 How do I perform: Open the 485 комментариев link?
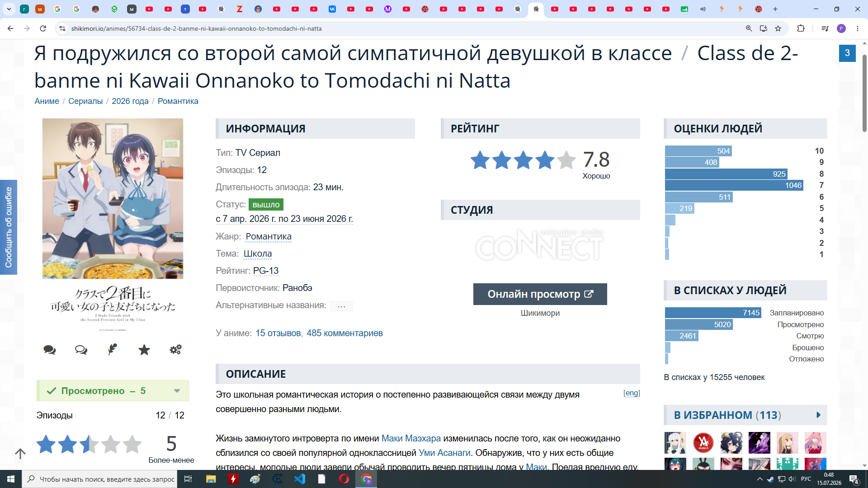tap(344, 333)
